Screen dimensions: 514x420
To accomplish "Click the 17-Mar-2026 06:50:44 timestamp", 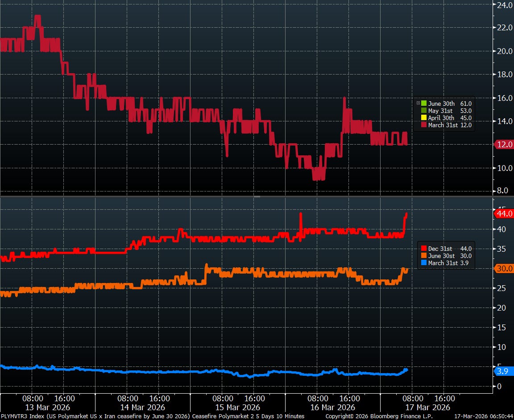I will 484,416.
